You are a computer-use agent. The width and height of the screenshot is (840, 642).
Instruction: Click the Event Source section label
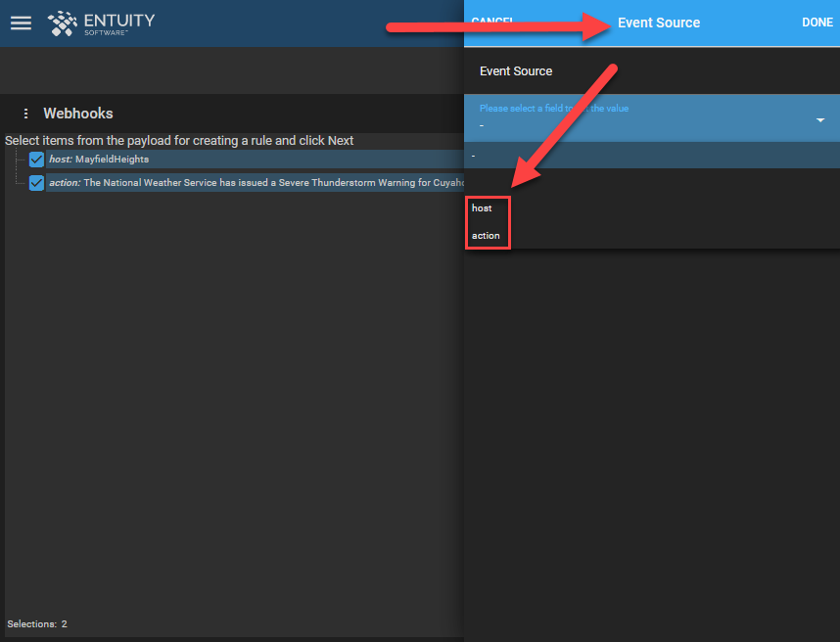point(515,71)
